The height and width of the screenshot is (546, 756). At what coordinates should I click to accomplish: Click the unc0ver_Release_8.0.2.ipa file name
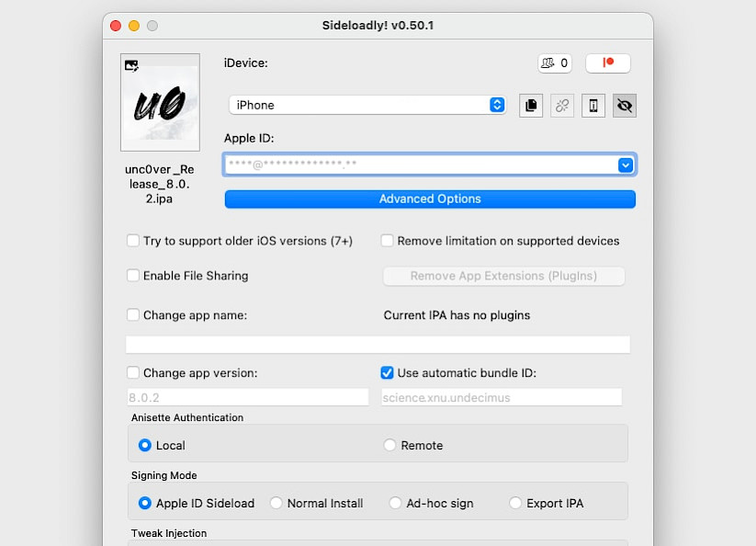coord(160,184)
